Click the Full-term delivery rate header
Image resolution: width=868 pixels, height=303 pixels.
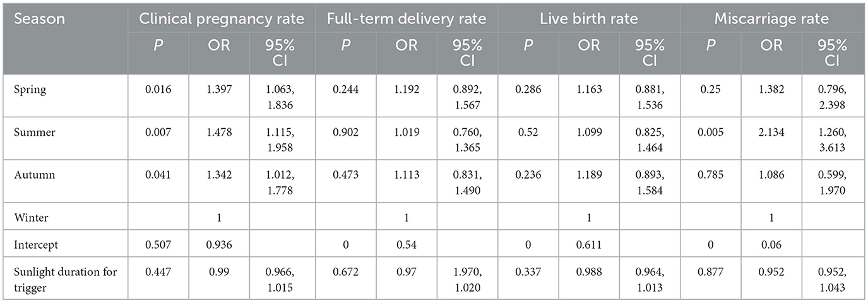pos(407,19)
